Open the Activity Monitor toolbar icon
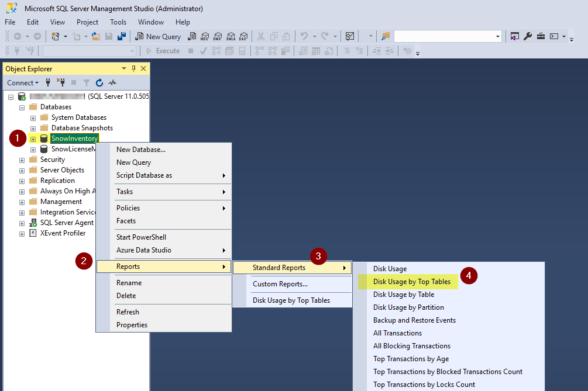This screenshot has width=588, height=391. click(x=349, y=36)
